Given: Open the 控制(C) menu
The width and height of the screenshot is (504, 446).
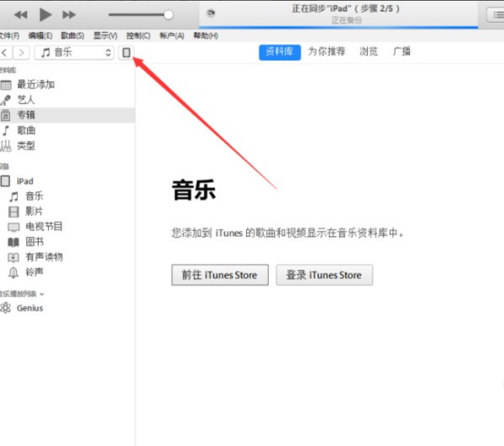Looking at the screenshot, I should tap(139, 35).
